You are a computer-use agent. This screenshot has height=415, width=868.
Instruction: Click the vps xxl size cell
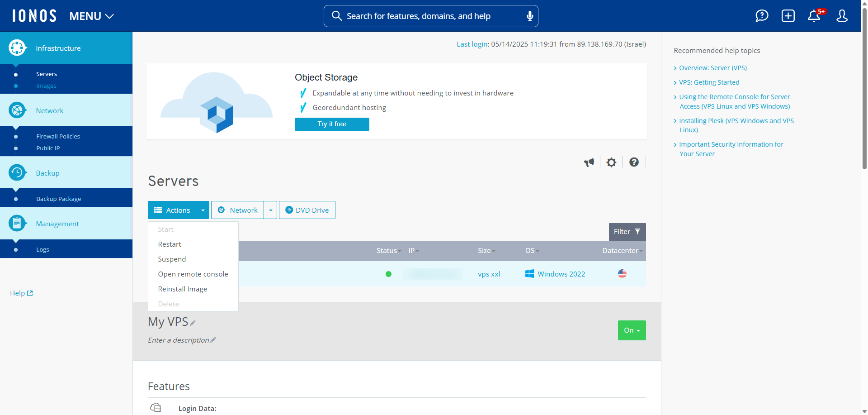pos(489,274)
